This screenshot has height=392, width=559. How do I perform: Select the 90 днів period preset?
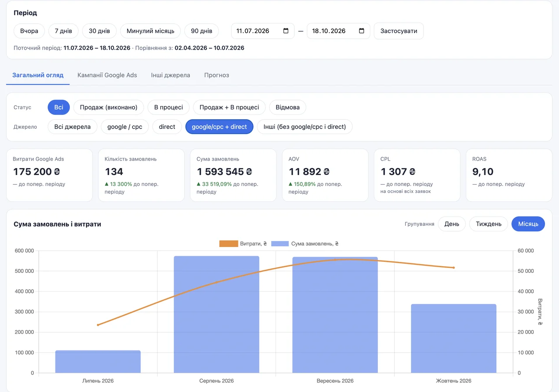pos(202,31)
